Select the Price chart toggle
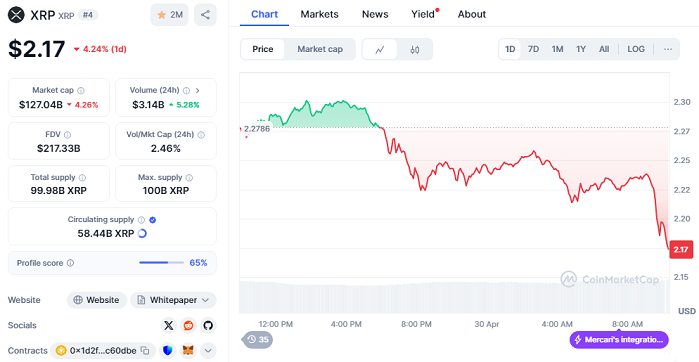The width and height of the screenshot is (699, 362). click(x=263, y=49)
